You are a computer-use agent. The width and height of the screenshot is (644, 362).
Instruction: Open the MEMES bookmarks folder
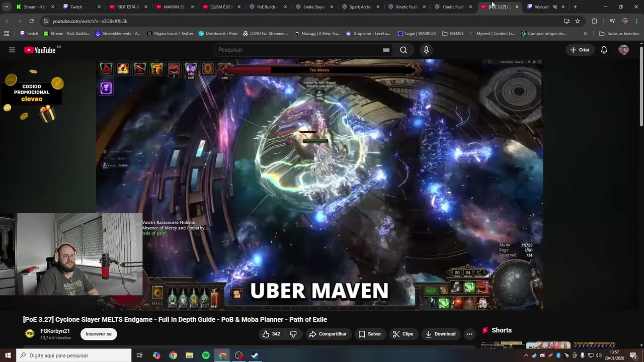453,34
